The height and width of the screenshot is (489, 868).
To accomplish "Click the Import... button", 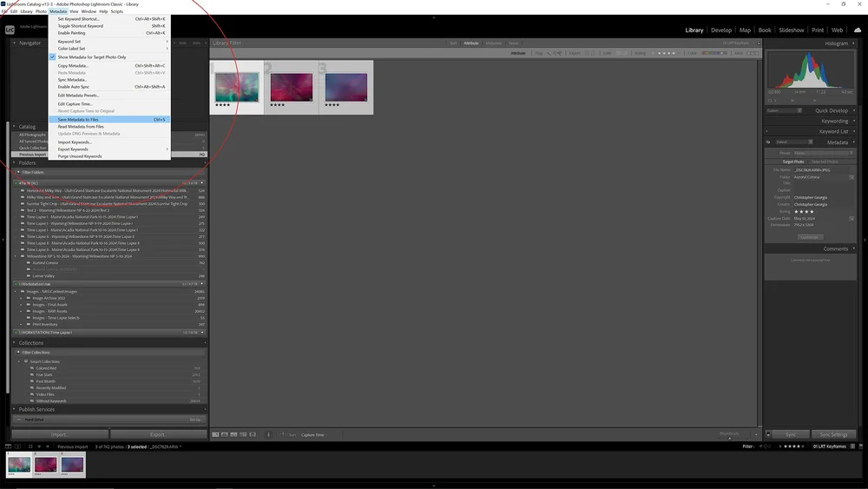I will click(x=60, y=435).
